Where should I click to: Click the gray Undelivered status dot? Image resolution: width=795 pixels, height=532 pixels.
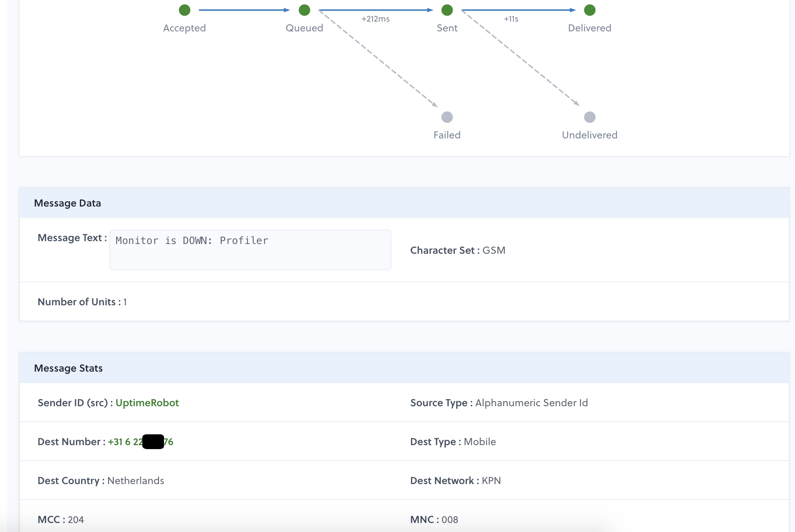[590, 117]
